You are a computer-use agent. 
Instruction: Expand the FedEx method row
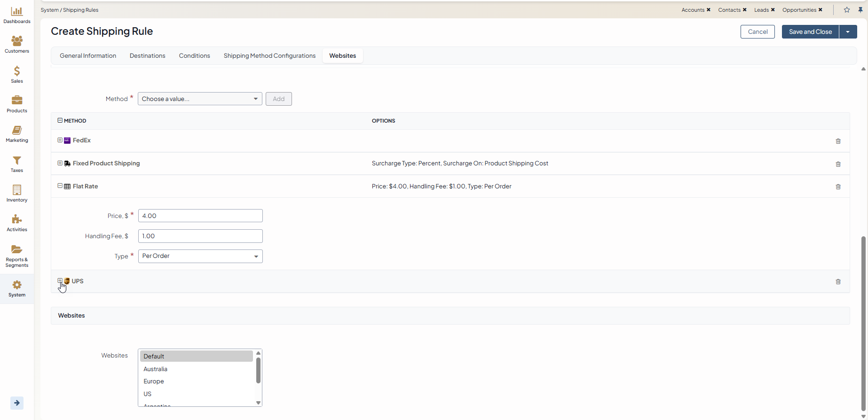pyautogui.click(x=60, y=140)
